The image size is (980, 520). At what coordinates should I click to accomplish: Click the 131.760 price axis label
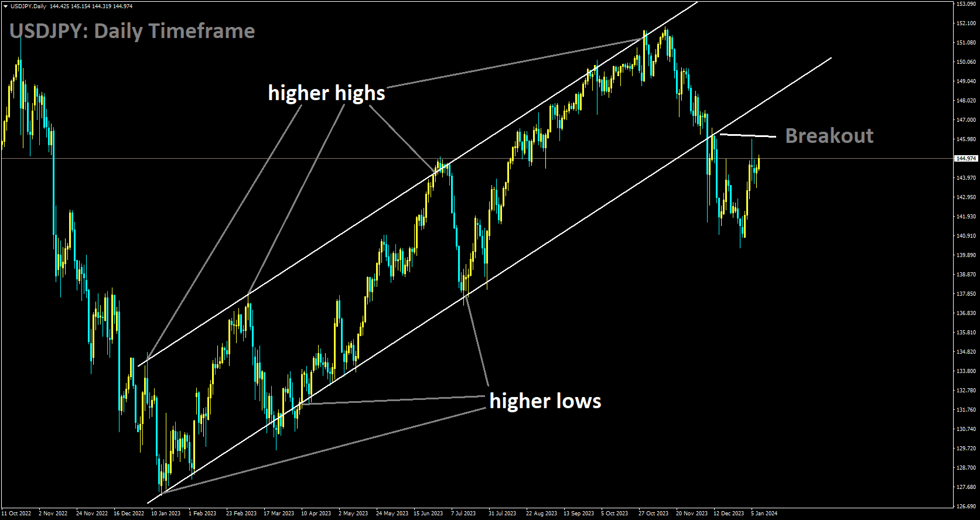[x=966, y=410]
